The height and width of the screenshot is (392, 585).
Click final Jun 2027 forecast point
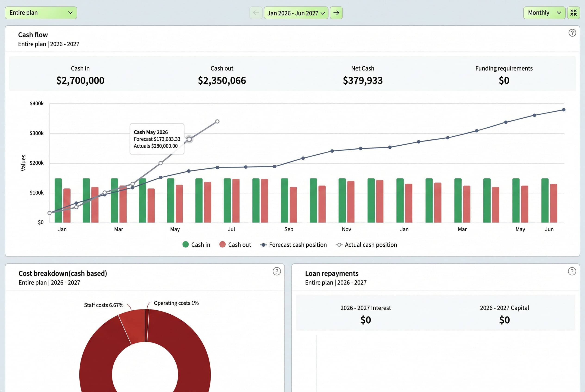tap(564, 110)
